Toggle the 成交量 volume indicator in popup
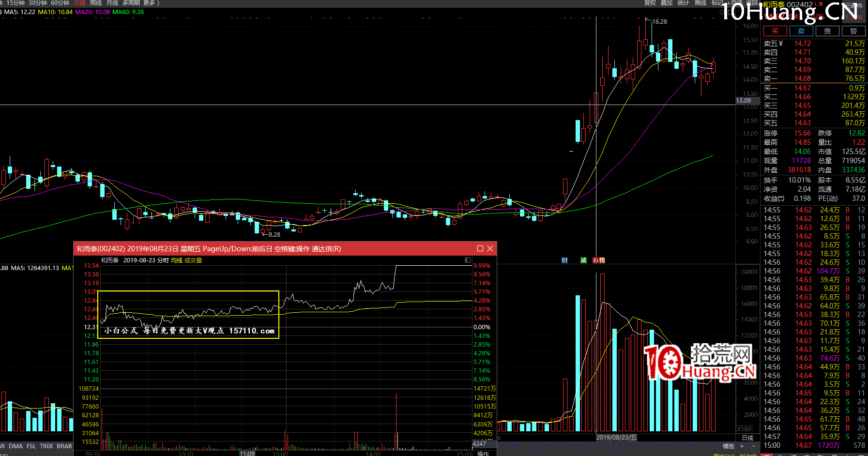This screenshot has width=868, height=456. pos(193,260)
